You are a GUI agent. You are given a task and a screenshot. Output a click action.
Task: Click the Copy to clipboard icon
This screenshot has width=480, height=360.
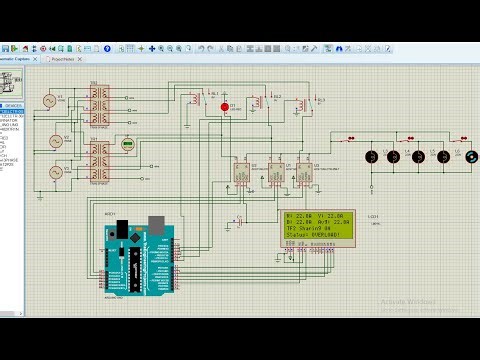tap(230, 49)
